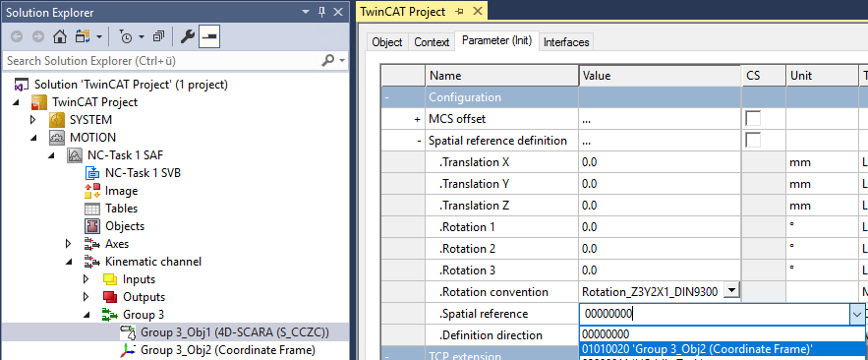The width and height of the screenshot is (868, 360).
Task: Click the Pending Changes Filter clock icon
Action: point(126,37)
